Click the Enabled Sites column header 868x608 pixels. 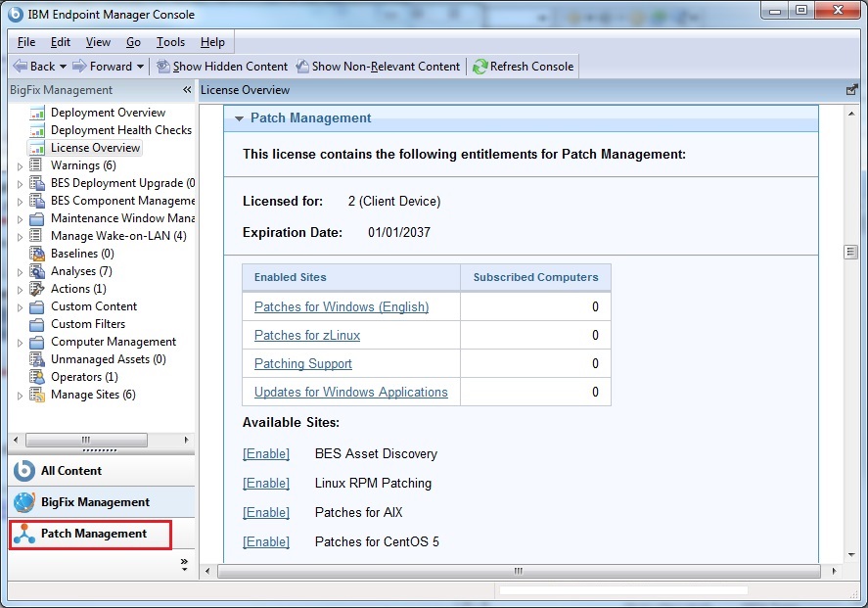[351, 277]
